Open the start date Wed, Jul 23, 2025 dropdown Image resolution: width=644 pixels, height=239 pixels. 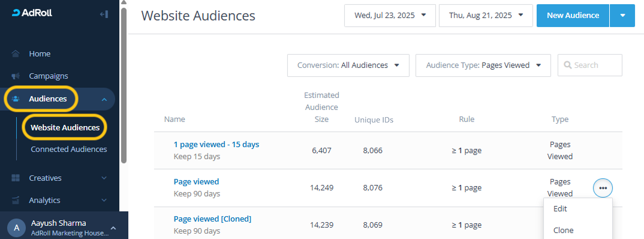pyautogui.click(x=390, y=16)
